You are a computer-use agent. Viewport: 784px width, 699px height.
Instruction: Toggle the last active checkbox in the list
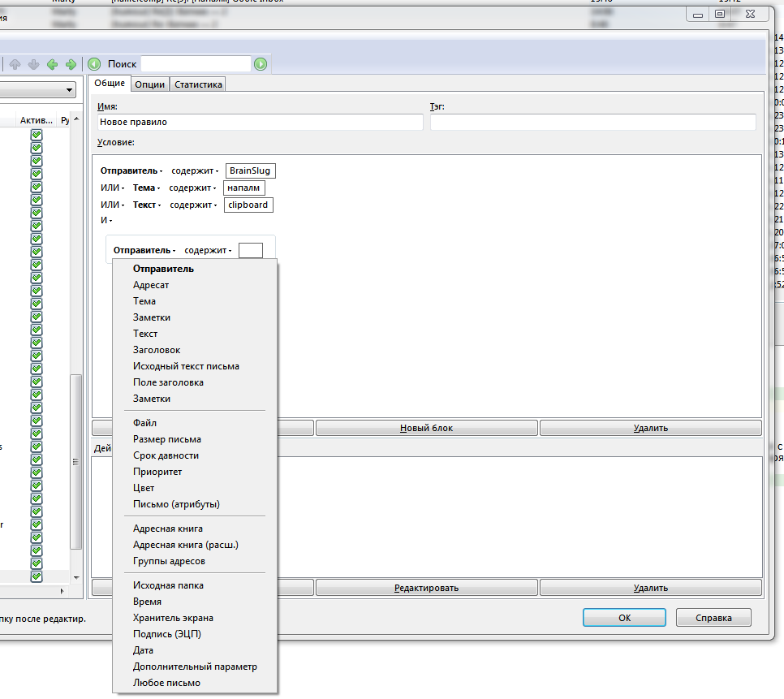(37, 576)
